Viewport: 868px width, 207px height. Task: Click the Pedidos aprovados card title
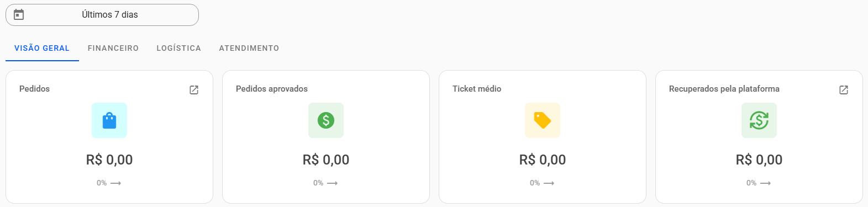coord(272,89)
